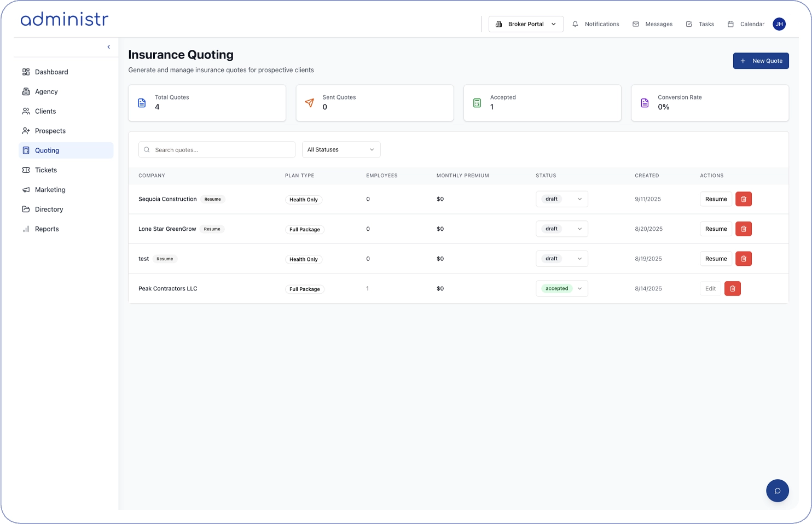Open Reports from the sidebar
Image resolution: width=812 pixels, height=524 pixels.
pyautogui.click(x=47, y=229)
